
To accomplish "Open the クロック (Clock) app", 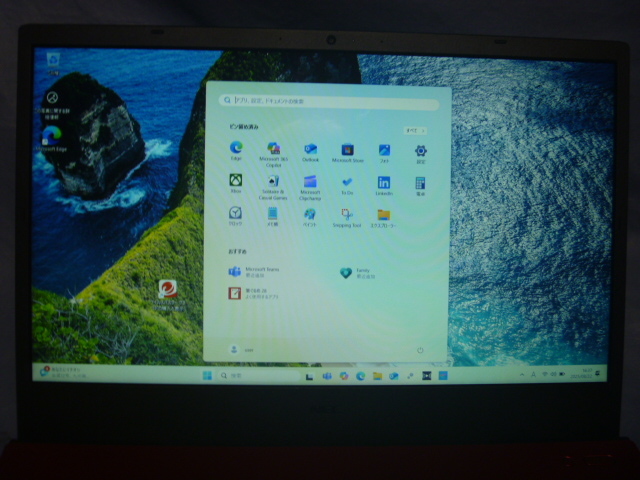I will 235,216.
